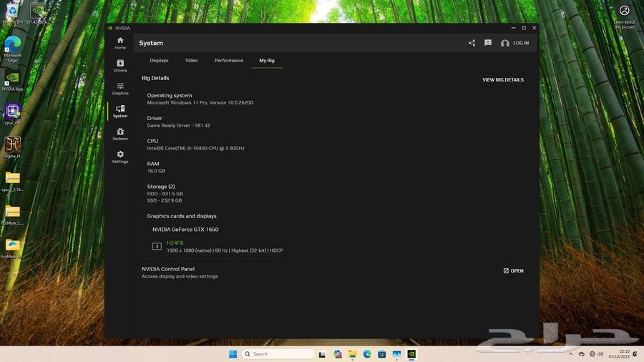
Task: Click NVIDIA GeForce GTX 1650 text
Action: pos(185,230)
